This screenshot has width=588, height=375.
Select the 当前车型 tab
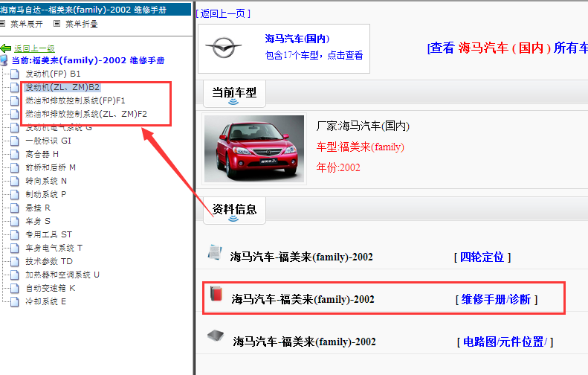pyautogui.click(x=234, y=93)
